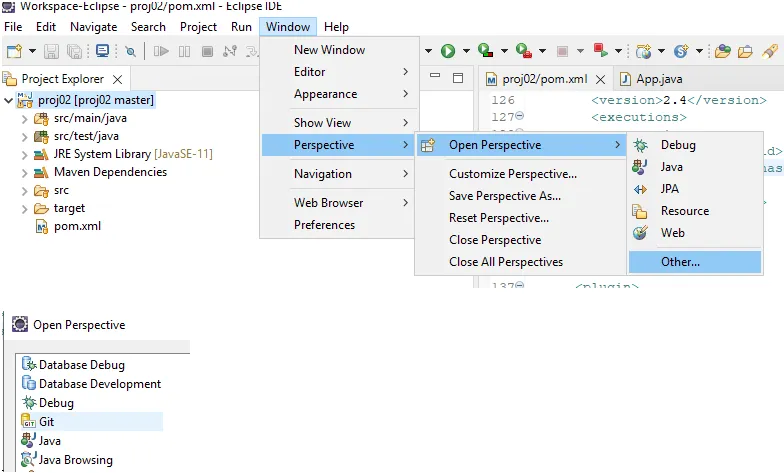Click the New wizard toolbar icon
Viewport: 784px width, 473px height.
(14, 51)
